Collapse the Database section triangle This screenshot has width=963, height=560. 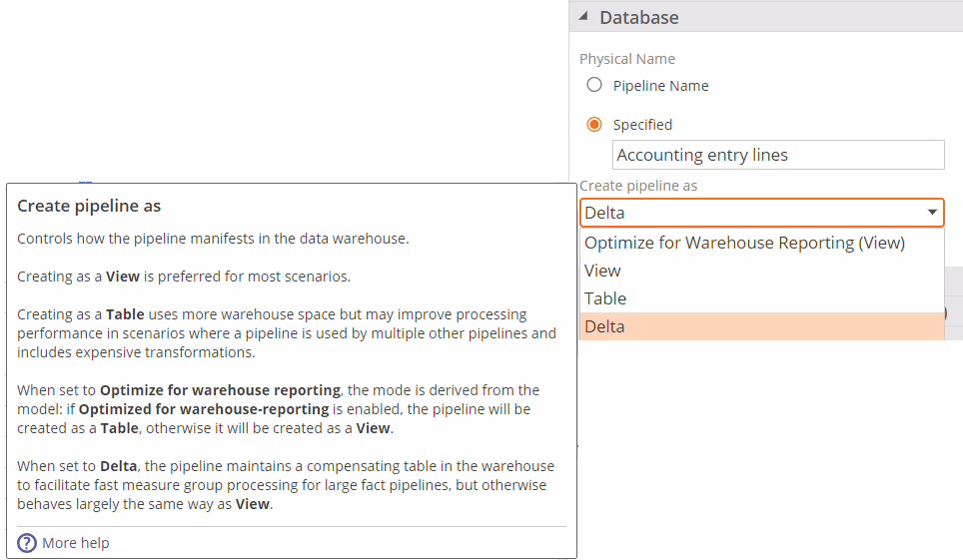583,18
